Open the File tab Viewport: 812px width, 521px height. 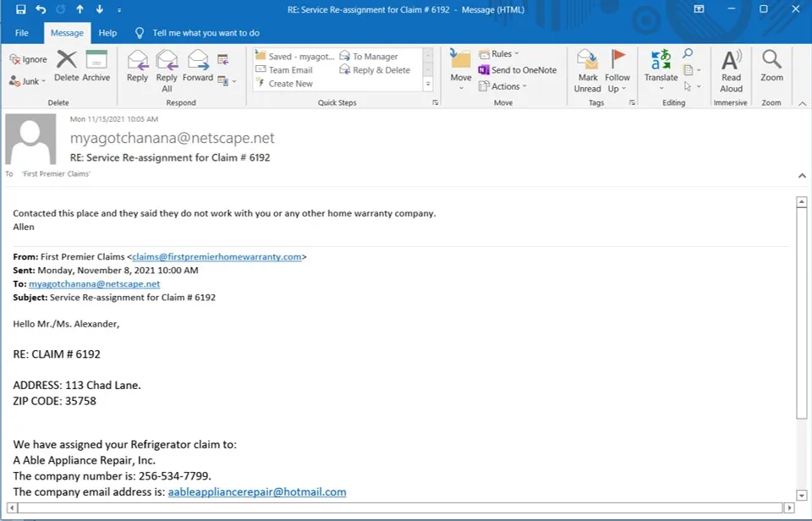22,33
